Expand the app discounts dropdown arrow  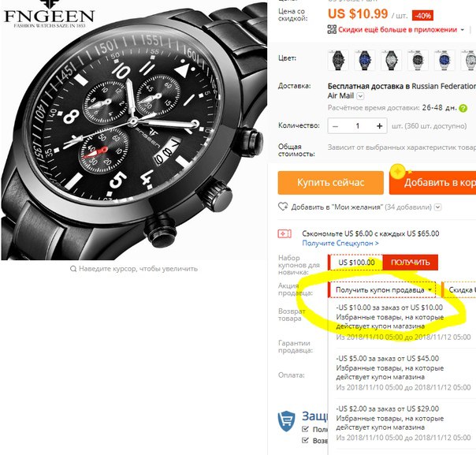point(463,30)
